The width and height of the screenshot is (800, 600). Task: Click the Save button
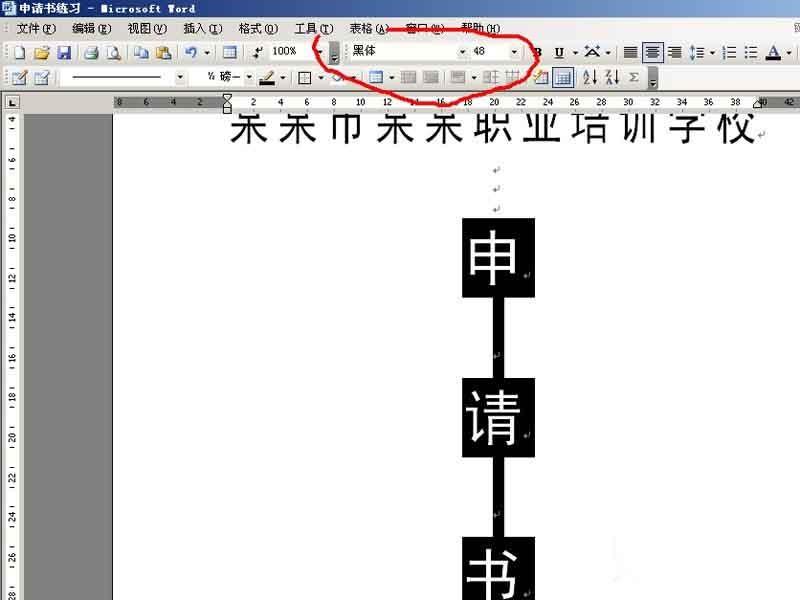(x=65, y=52)
